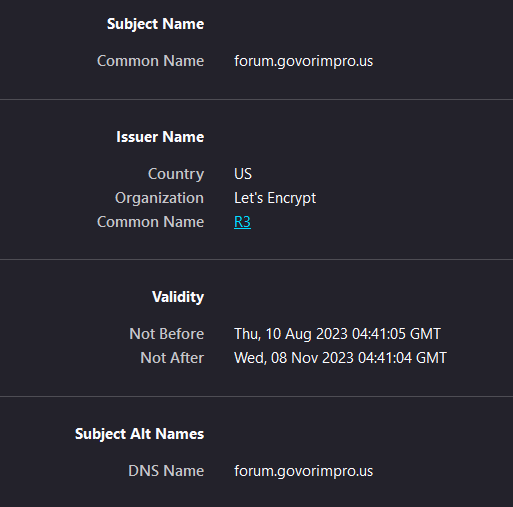Click the divider line above Validity section

pyautogui.click(x=256, y=259)
